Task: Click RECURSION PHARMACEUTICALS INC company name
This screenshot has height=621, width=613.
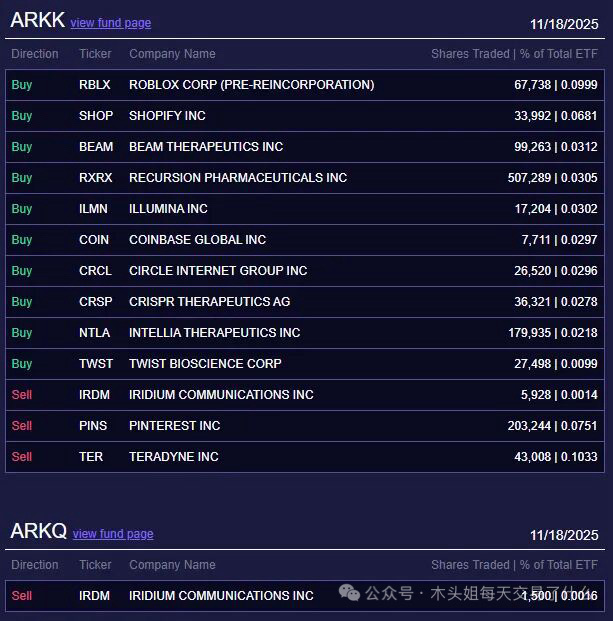Action: (238, 178)
